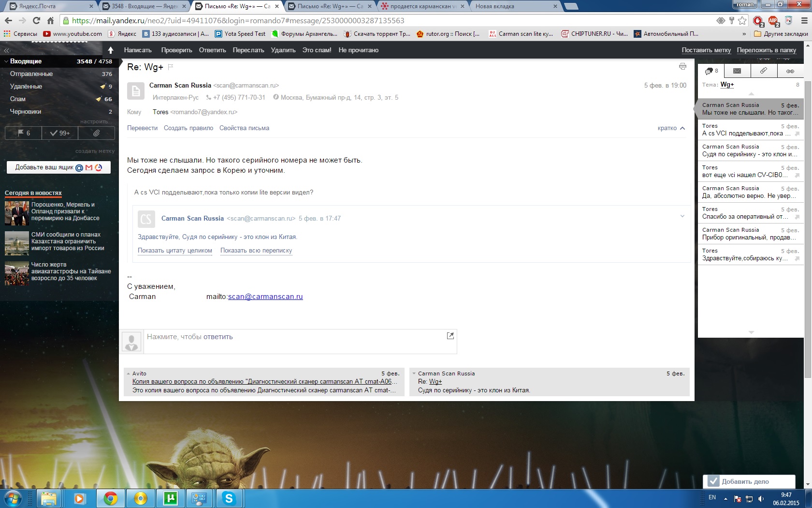This screenshot has width=812, height=508.
Task: Expand the quoted Carman Scan Russia message
Action: point(682,216)
